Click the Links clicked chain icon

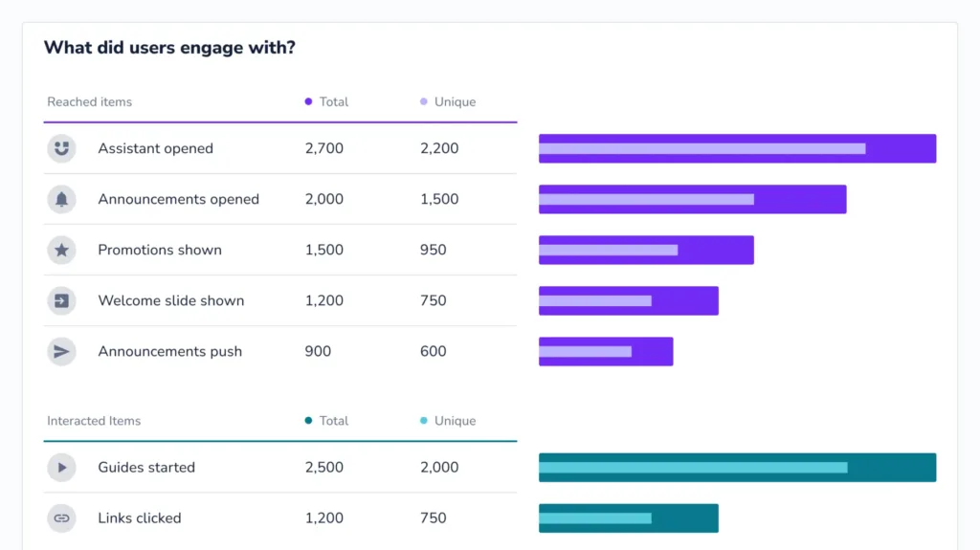[61, 518]
